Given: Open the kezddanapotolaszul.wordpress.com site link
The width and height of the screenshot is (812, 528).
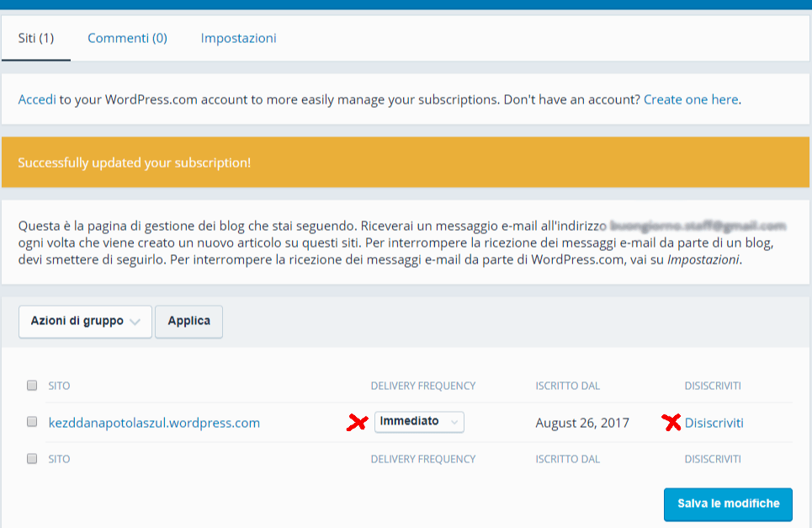Looking at the screenshot, I should [x=154, y=423].
